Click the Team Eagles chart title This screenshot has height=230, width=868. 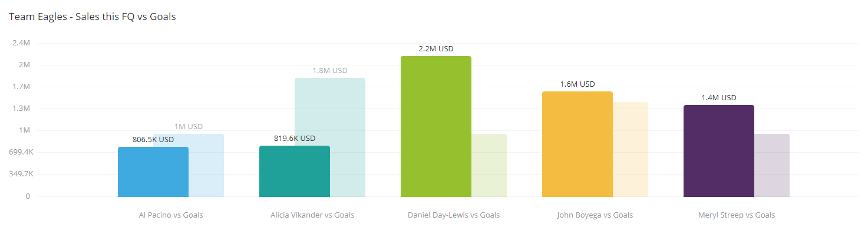pyautogui.click(x=93, y=17)
